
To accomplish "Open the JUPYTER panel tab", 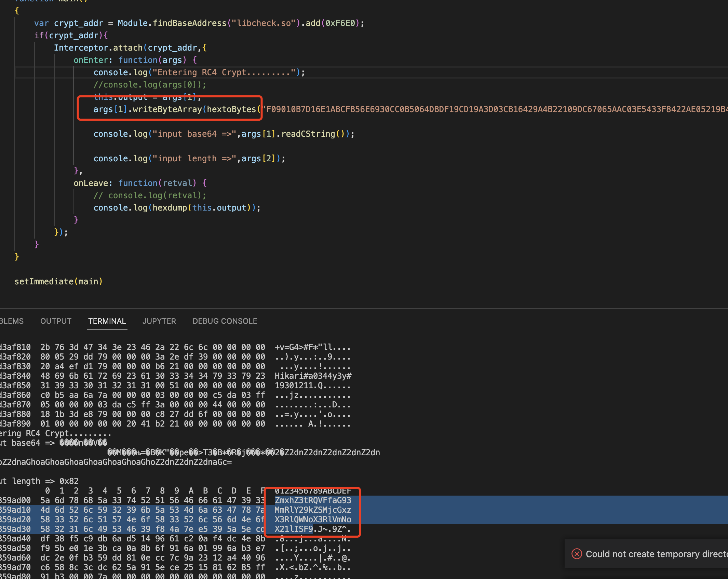I will tap(159, 321).
